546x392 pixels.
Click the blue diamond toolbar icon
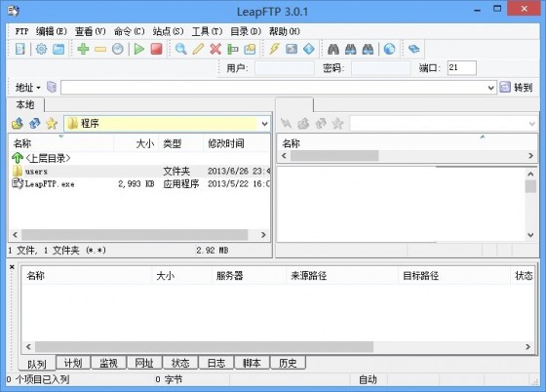(x=309, y=49)
